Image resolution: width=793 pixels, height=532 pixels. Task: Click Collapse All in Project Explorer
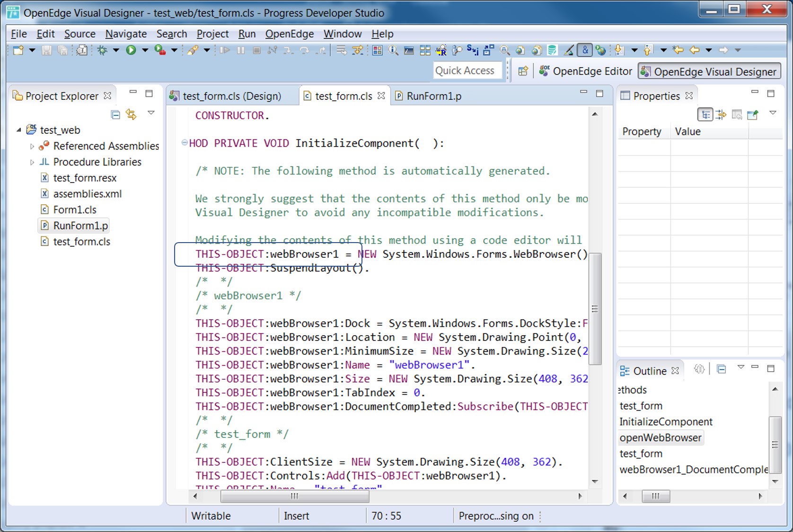115,114
